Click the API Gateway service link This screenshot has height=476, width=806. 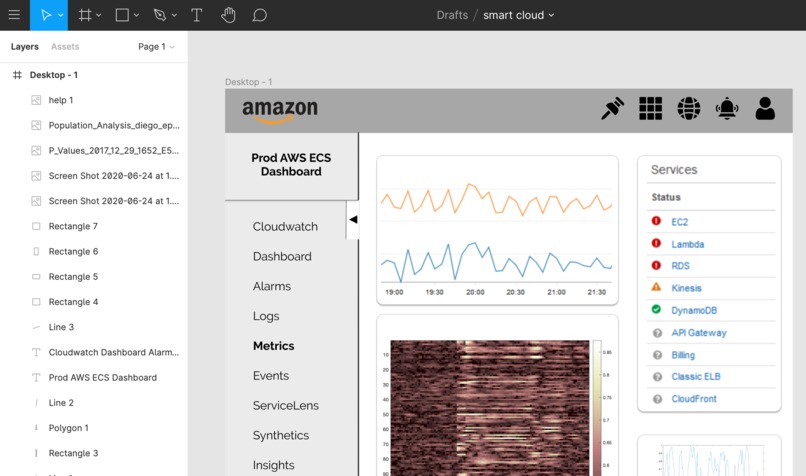pos(699,333)
